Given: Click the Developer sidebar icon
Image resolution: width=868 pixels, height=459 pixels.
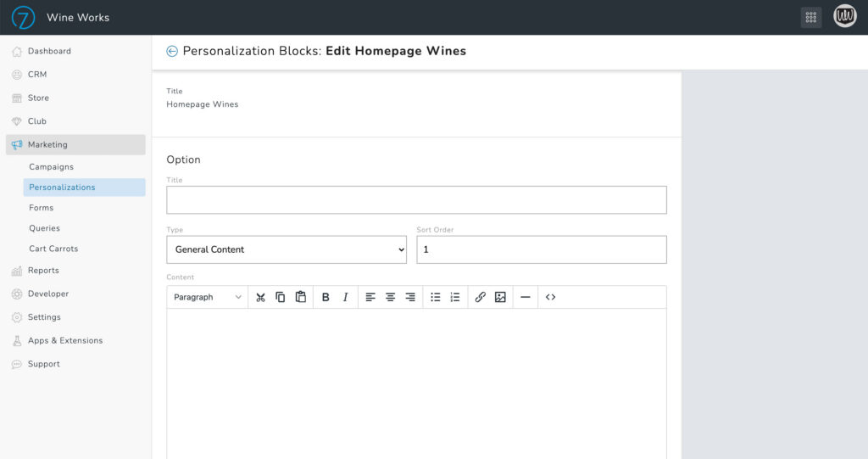Looking at the screenshot, I should point(17,294).
